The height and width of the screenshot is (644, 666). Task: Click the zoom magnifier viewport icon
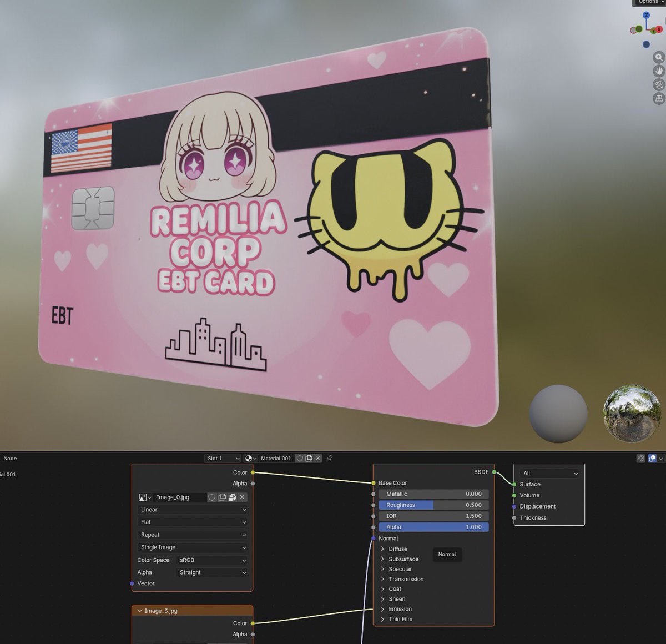[659, 57]
